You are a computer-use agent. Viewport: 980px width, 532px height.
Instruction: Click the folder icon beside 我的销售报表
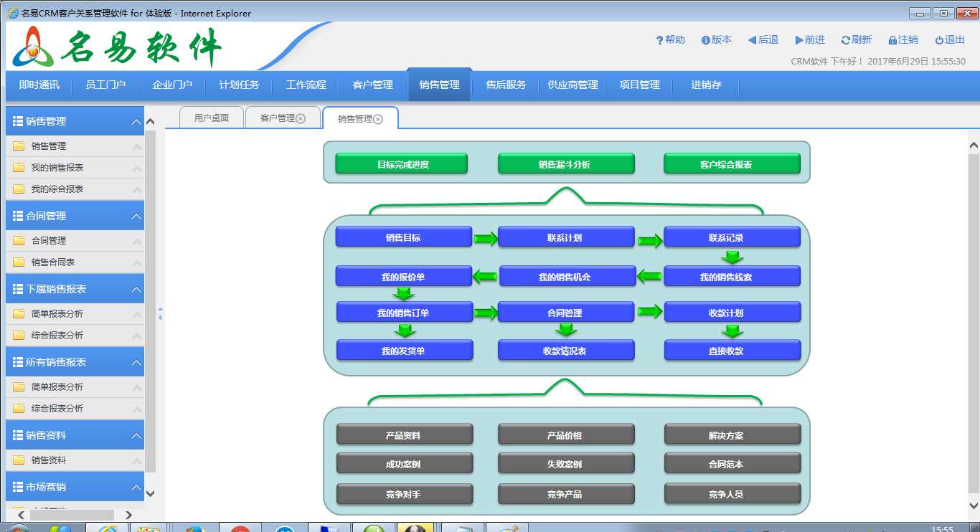pos(19,167)
